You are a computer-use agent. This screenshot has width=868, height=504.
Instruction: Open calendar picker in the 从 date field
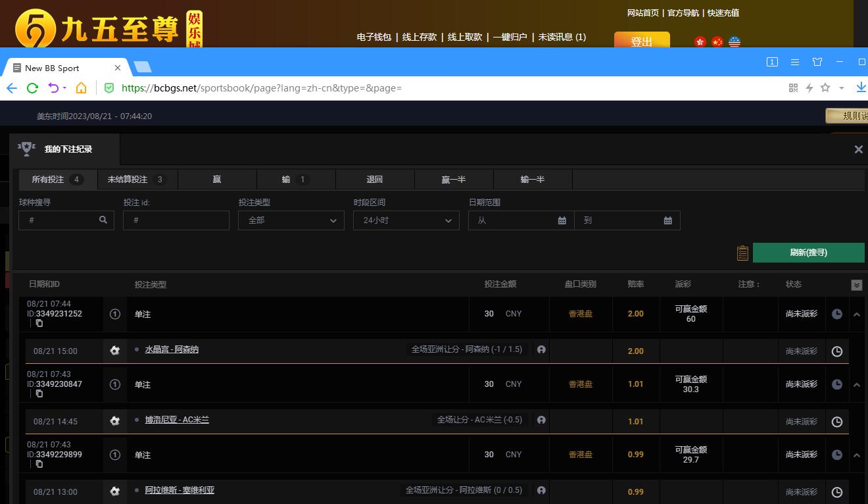pyautogui.click(x=562, y=220)
